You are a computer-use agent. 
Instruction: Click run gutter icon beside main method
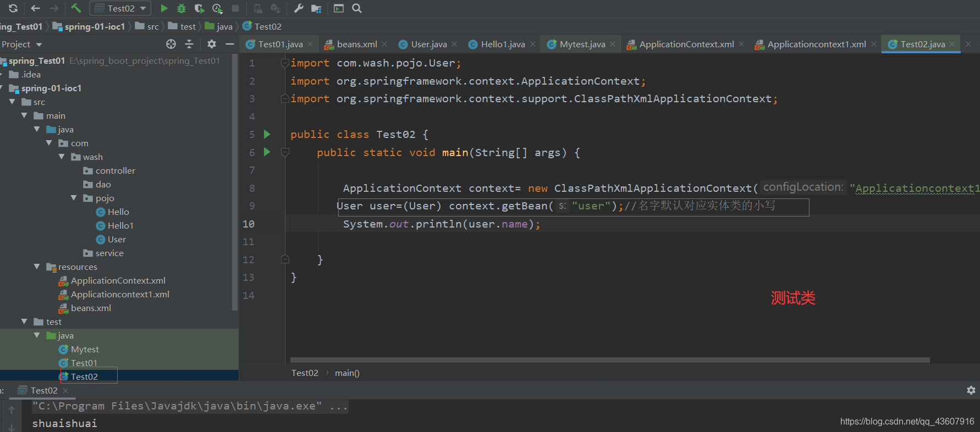[267, 152]
